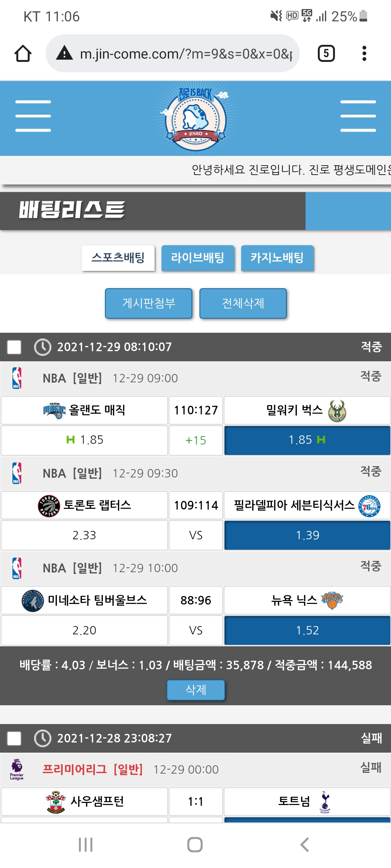Tap the Android back navigation arrow
391x868 pixels.
(x=304, y=844)
